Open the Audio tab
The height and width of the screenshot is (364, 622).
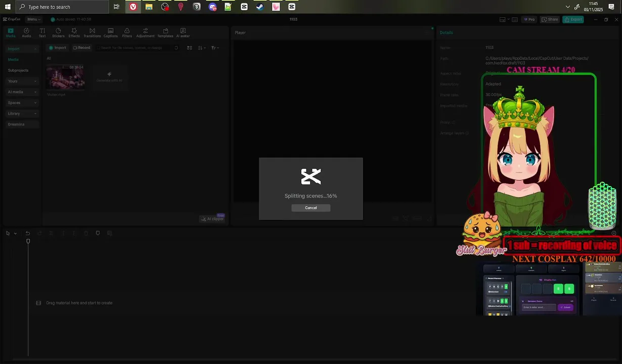point(26,33)
